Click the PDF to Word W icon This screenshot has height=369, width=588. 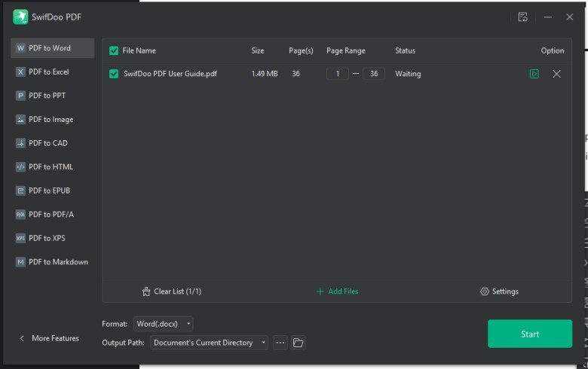click(20, 48)
